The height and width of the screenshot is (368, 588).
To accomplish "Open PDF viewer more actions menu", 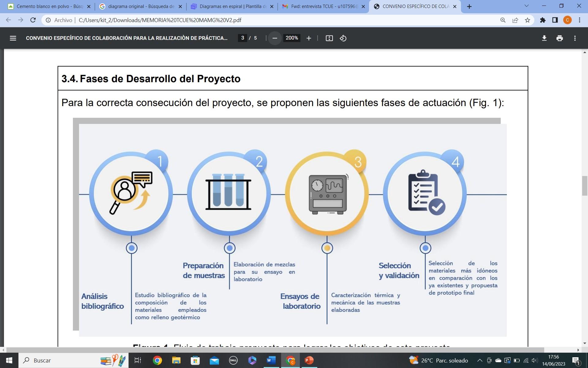I will pos(575,38).
